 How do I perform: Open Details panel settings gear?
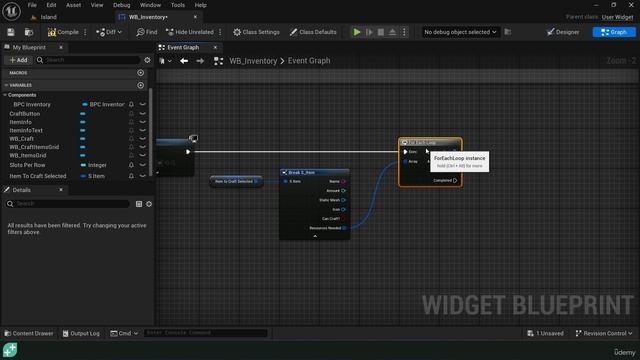(x=149, y=204)
